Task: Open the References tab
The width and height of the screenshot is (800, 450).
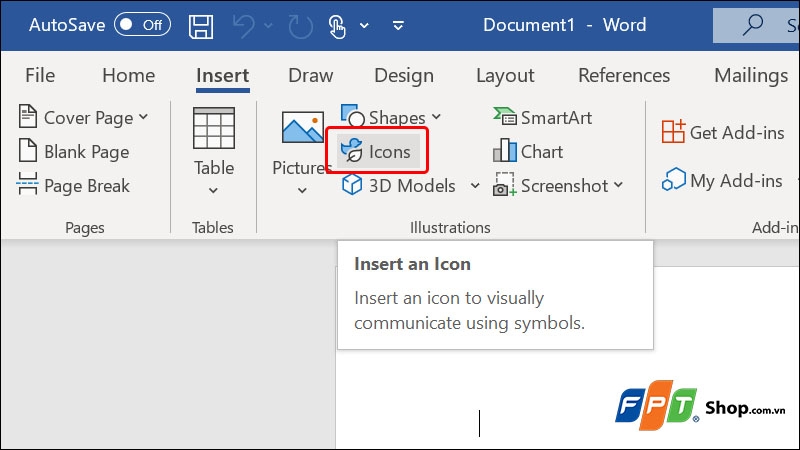Action: tap(624, 76)
